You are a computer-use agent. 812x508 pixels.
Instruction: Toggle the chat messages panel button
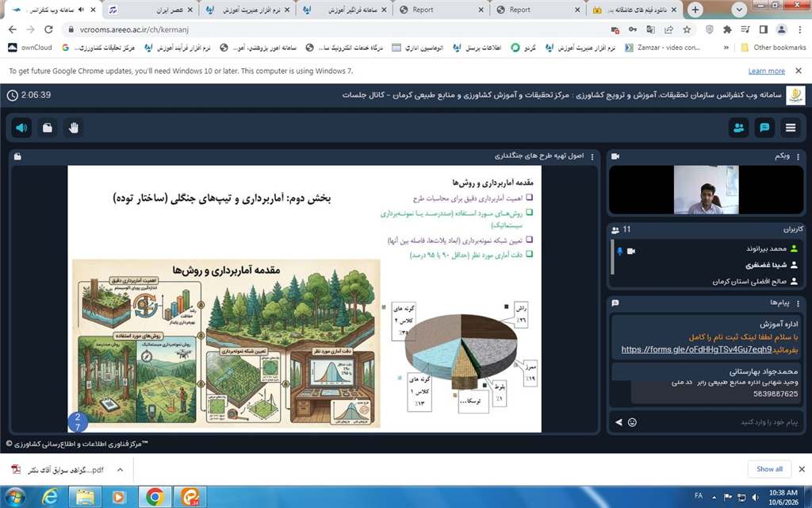point(764,128)
